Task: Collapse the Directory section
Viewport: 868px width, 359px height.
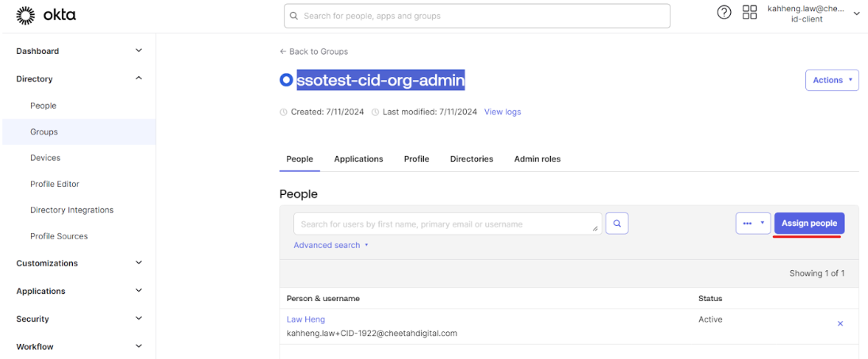Action: pos(139,78)
